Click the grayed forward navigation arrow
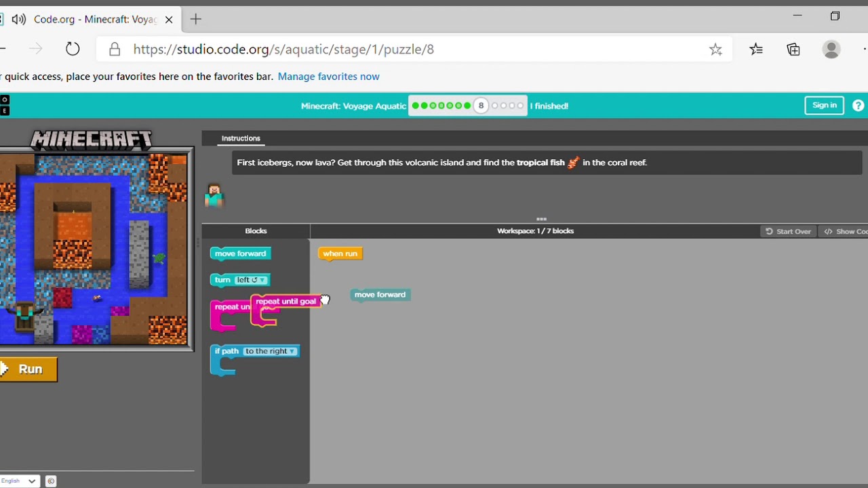 tap(35, 49)
